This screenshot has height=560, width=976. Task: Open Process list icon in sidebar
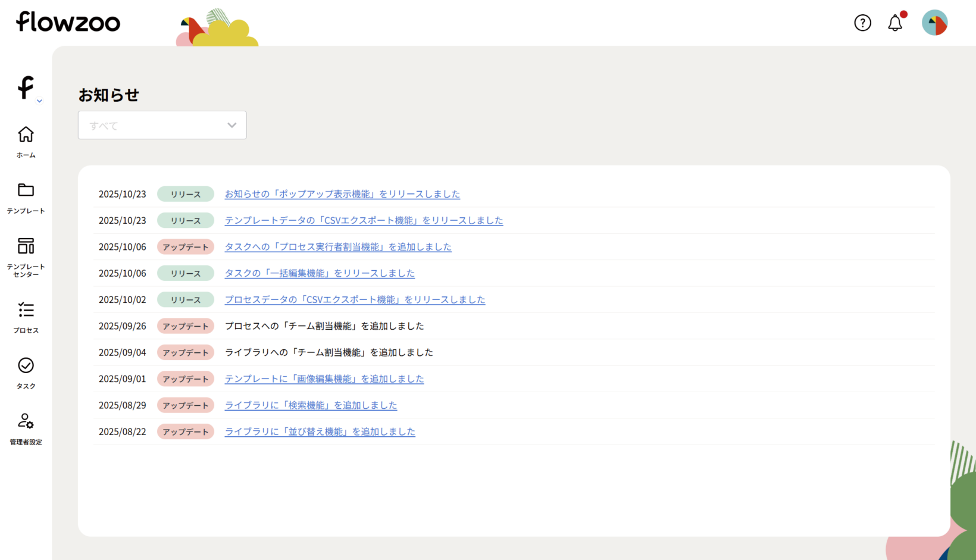pos(26,317)
